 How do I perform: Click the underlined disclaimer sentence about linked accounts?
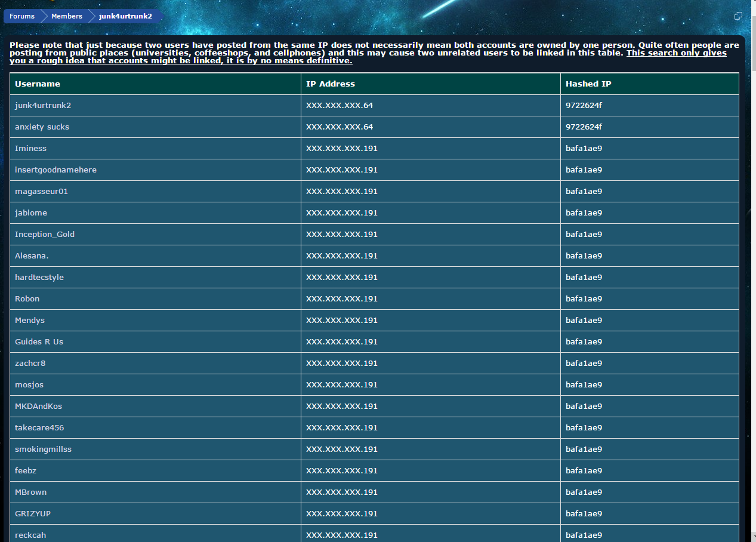[368, 57]
